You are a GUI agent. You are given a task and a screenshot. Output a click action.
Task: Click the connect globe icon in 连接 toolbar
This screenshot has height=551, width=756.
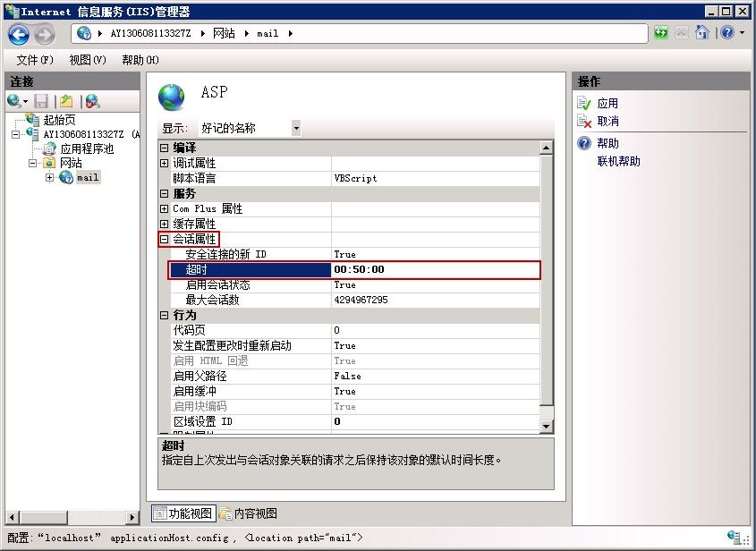tap(14, 101)
